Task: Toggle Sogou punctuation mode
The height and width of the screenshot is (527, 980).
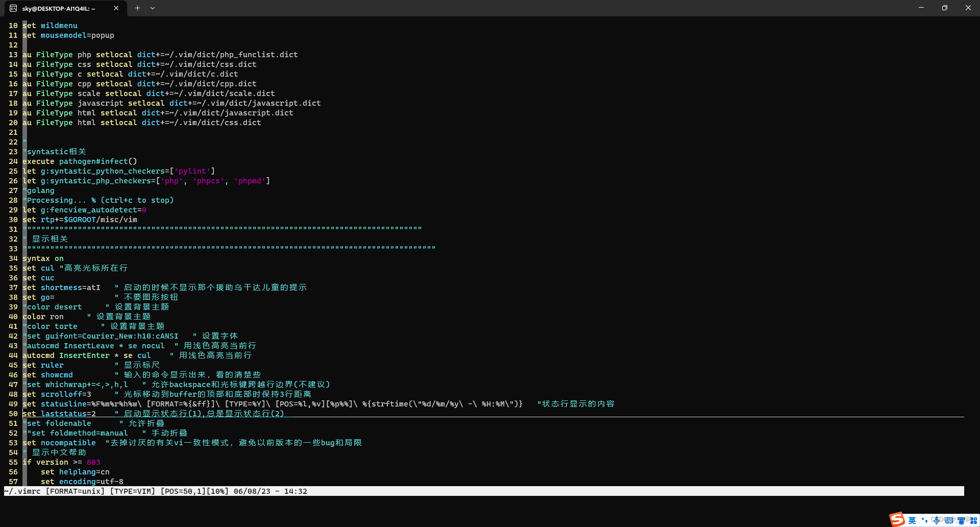Action: [x=924, y=520]
